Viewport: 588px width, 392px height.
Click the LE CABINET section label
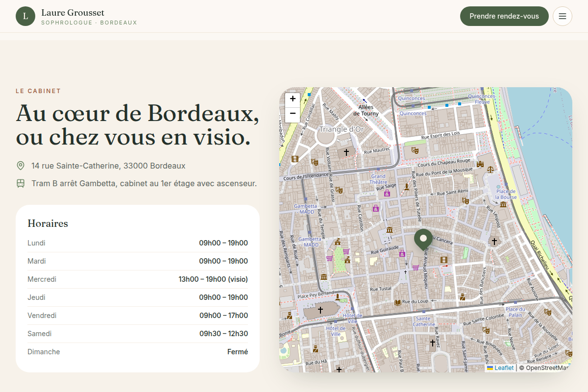[38, 91]
